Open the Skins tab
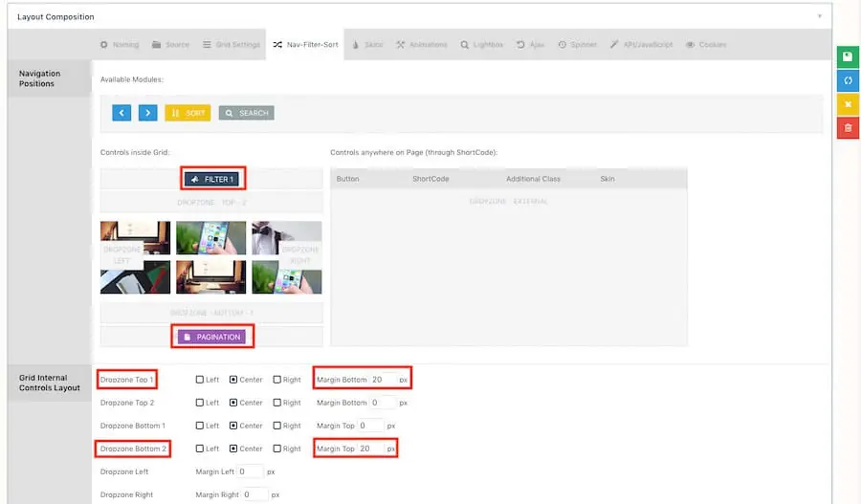This screenshot has height=504, width=861. point(367,44)
